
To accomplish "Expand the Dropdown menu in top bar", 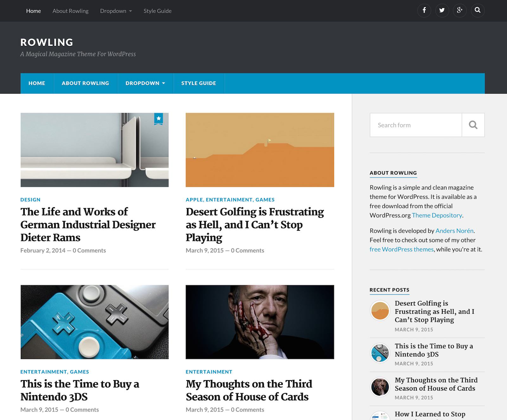I will click(x=116, y=11).
